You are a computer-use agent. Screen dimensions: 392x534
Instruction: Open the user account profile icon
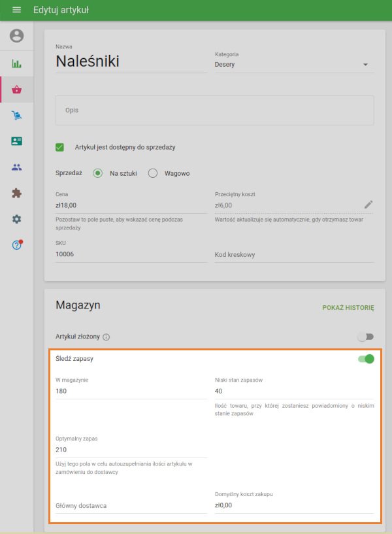tap(16, 36)
